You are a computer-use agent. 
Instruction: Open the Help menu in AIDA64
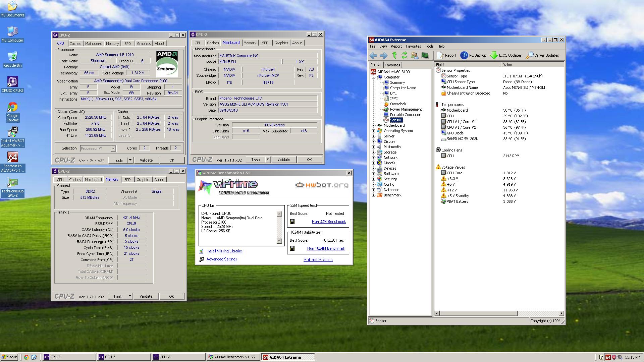tap(441, 46)
